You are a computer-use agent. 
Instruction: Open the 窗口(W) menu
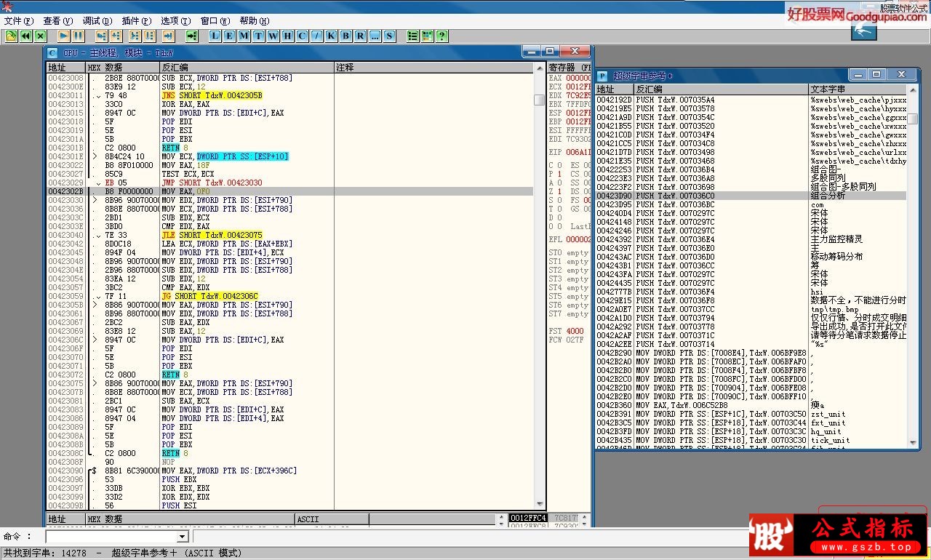click(215, 21)
